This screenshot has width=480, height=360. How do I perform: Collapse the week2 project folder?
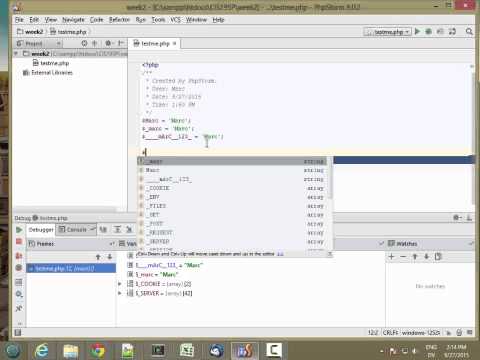[x=16, y=53]
